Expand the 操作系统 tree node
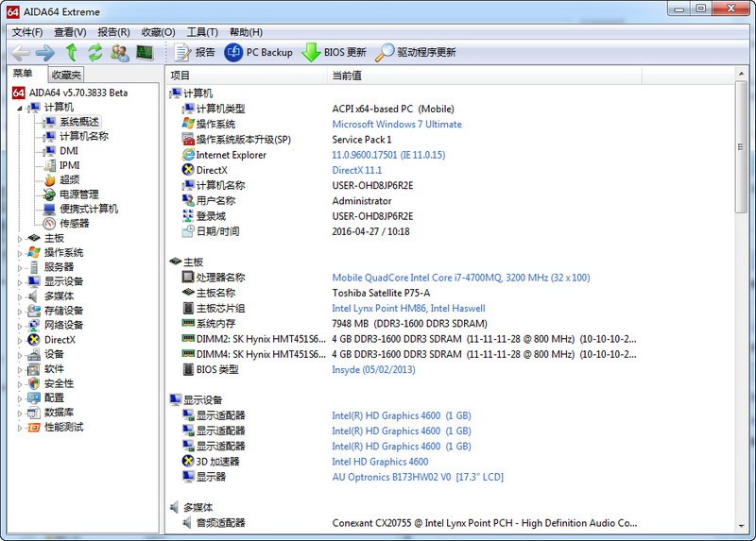Image resolution: width=756 pixels, height=541 pixels. coord(20,253)
